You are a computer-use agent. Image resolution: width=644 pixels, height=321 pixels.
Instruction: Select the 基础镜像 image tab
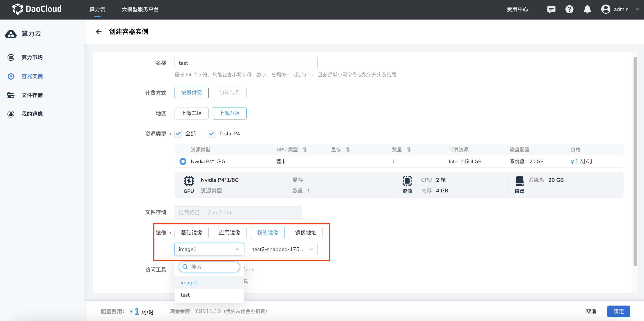pyautogui.click(x=191, y=233)
